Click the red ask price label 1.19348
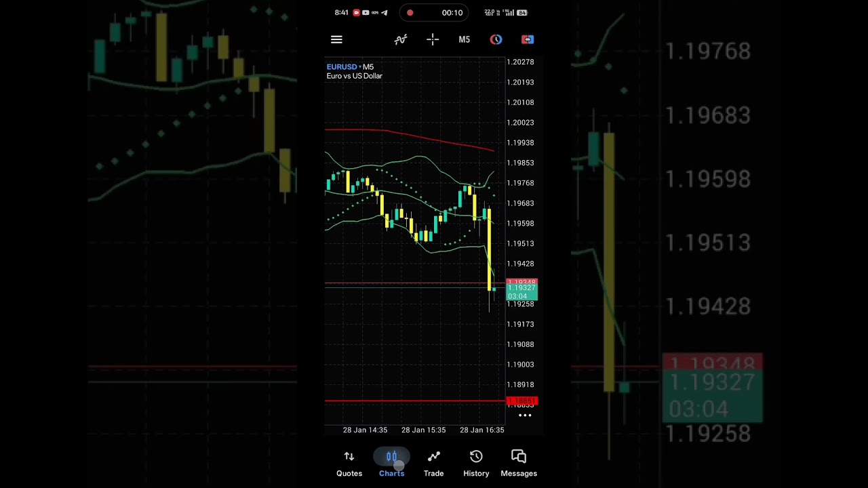The image size is (868, 488). pos(521,282)
